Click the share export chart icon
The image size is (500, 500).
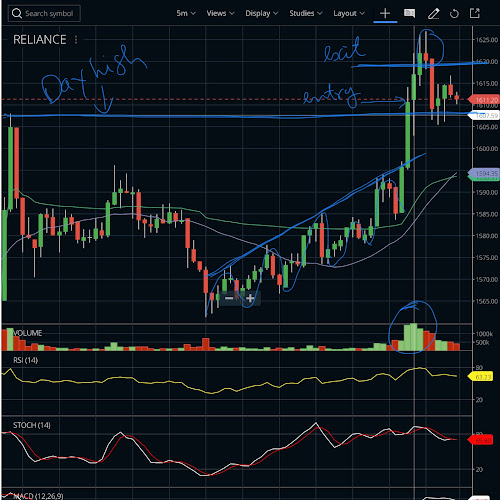(475, 13)
